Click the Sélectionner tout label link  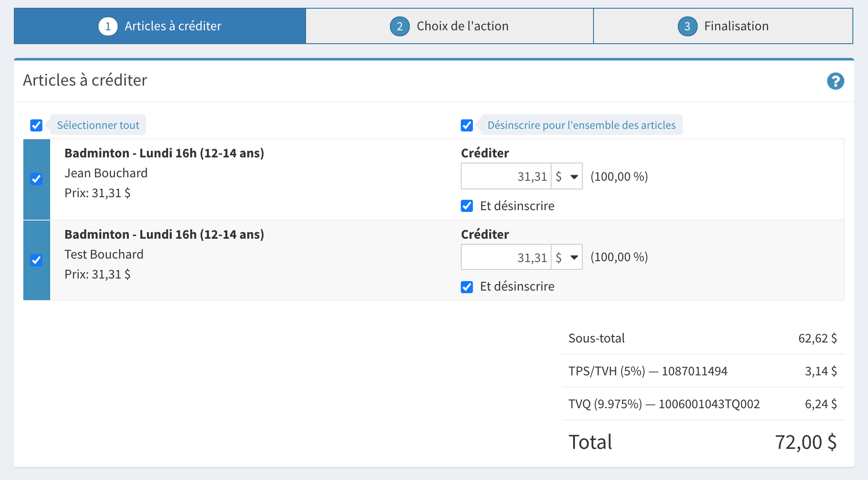coord(98,125)
